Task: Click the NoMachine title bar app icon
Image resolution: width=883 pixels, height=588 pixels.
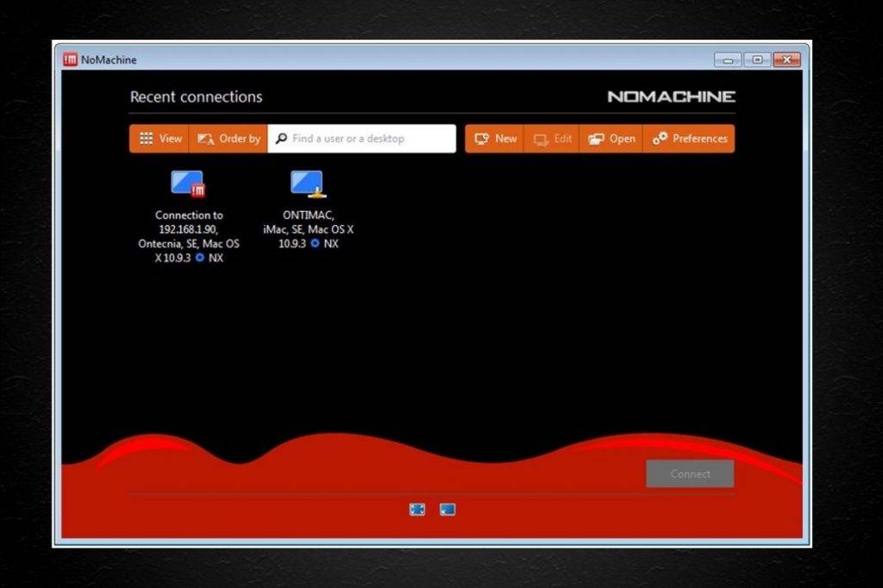Action: point(71,59)
